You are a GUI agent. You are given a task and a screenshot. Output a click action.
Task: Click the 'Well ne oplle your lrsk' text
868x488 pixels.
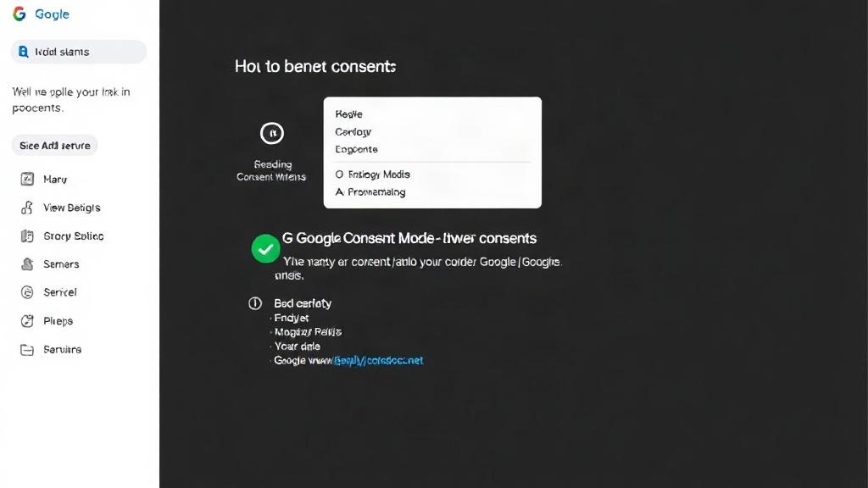click(x=71, y=100)
